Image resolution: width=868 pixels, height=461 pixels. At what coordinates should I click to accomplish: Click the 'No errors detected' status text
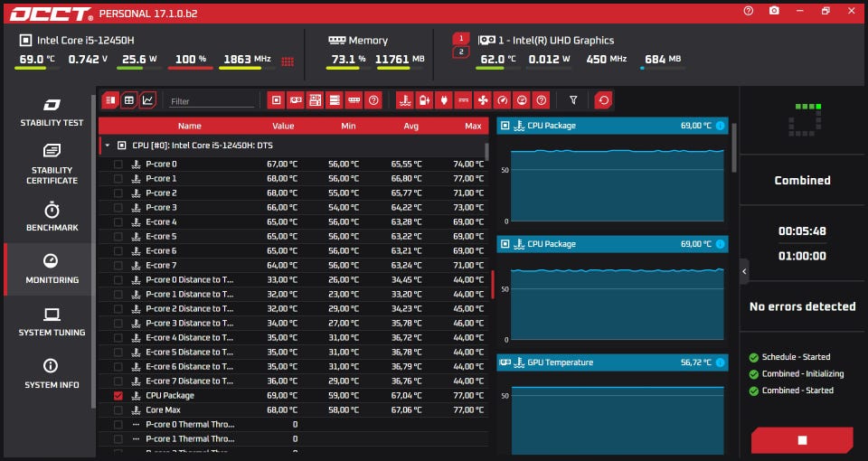(802, 306)
